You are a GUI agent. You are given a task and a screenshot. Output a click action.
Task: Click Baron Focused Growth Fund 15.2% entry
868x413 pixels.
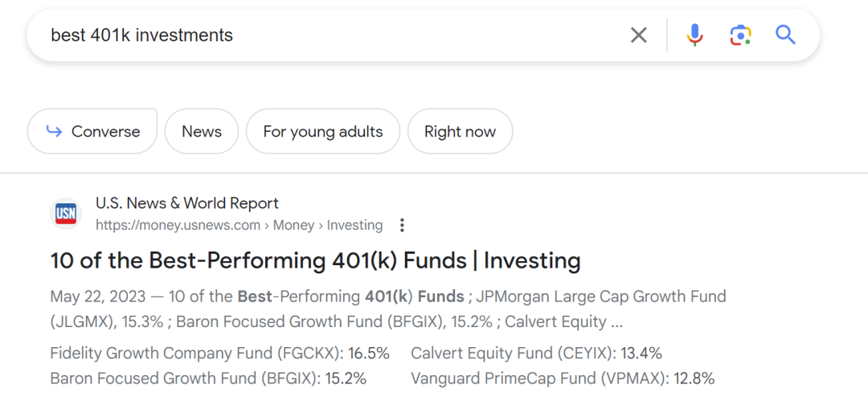pos(208,378)
